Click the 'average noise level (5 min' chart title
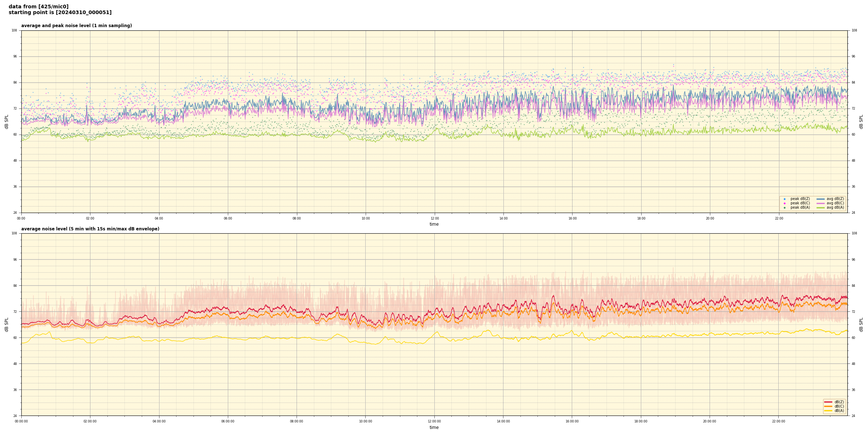 coord(90,229)
